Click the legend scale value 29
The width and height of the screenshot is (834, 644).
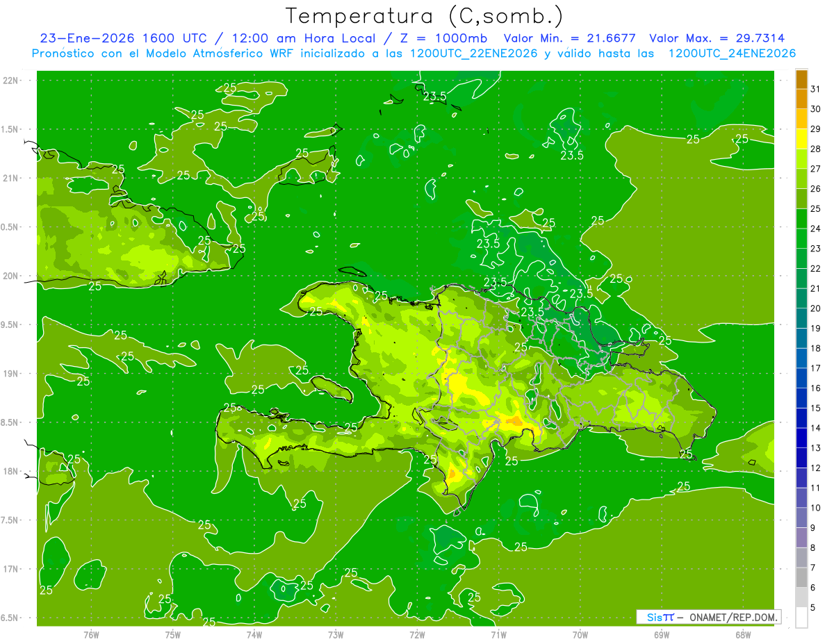click(815, 129)
